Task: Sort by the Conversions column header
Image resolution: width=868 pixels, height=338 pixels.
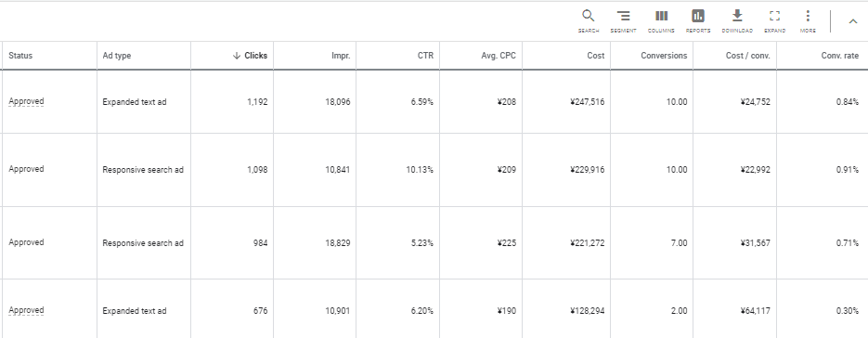Action: (664, 56)
